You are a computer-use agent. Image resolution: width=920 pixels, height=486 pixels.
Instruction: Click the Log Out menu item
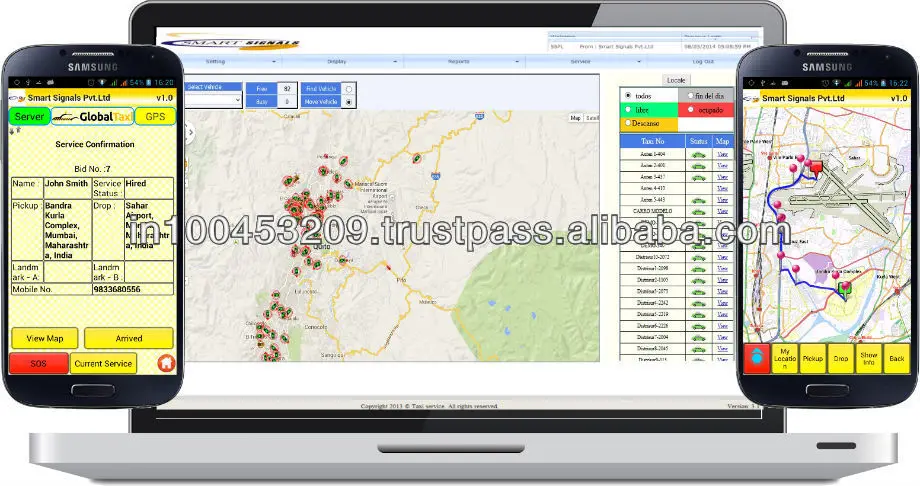703,62
